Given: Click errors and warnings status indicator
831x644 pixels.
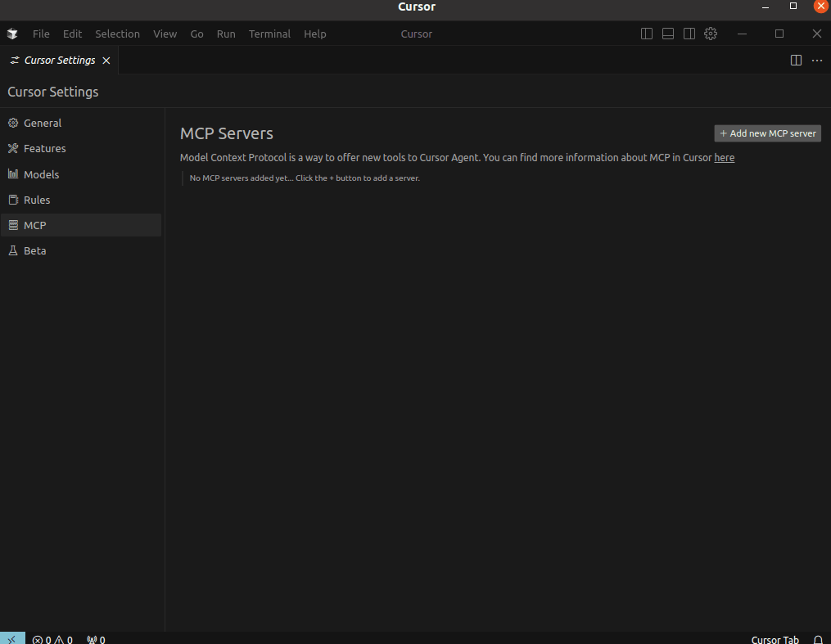Looking at the screenshot, I should (x=52, y=640).
